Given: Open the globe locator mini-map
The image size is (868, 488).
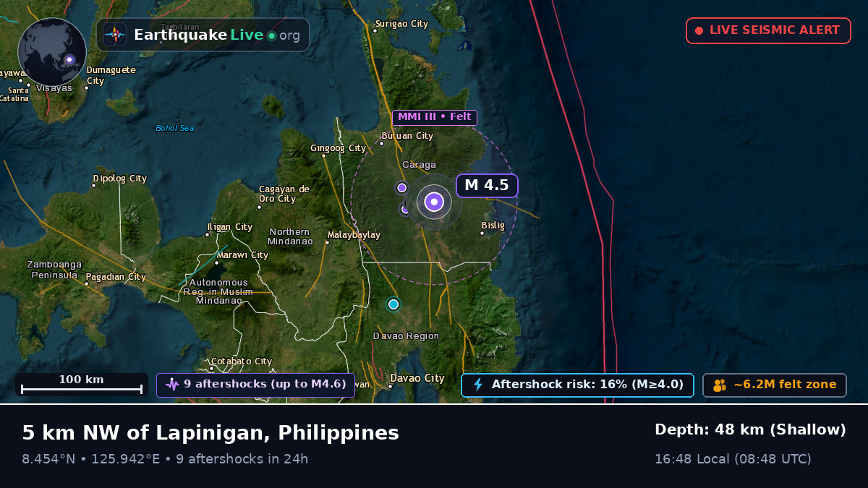Looking at the screenshot, I should tap(52, 53).
